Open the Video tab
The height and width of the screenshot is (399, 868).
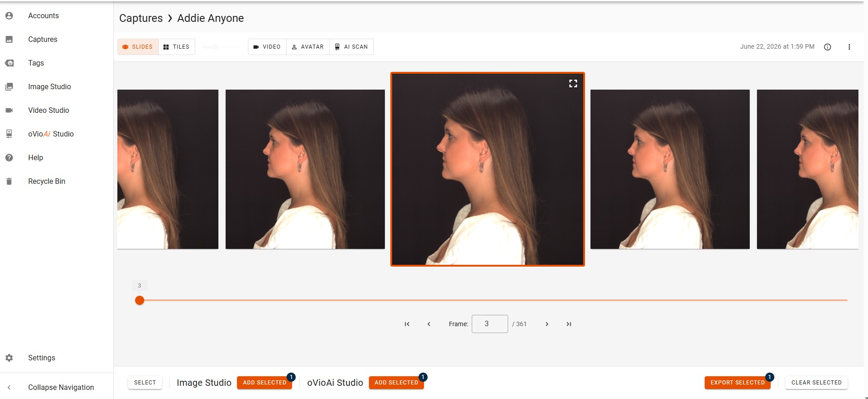pyautogui.click(x=267, y=47)
